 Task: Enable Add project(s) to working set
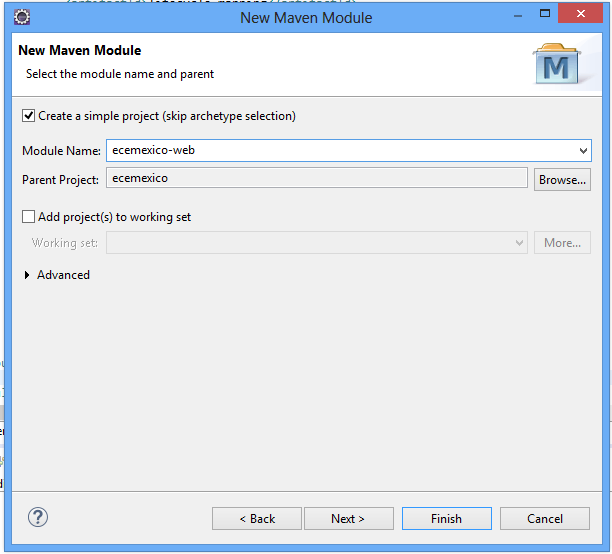coord(28,217)
